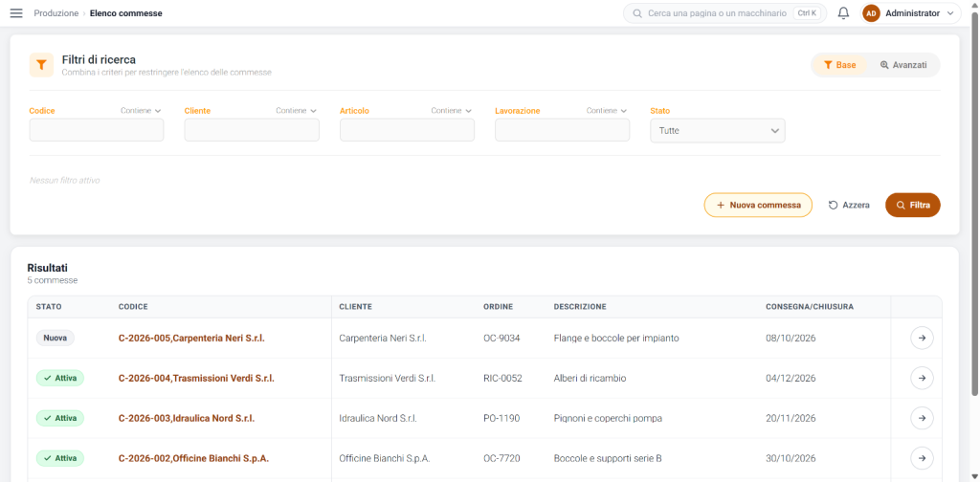Click 'Attiva' badge in Officine Bianchi row
This screenshot has height=482, width=980.
click(60, 458)
